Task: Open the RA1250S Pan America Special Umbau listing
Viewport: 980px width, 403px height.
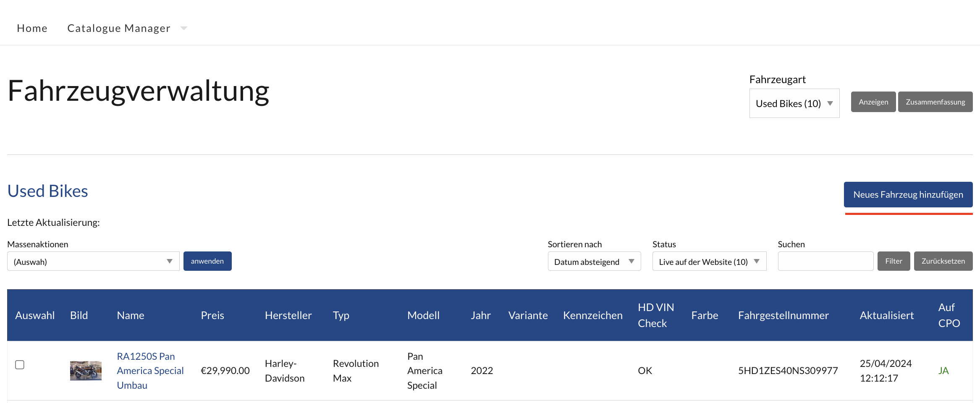Action: coord(150,371)
